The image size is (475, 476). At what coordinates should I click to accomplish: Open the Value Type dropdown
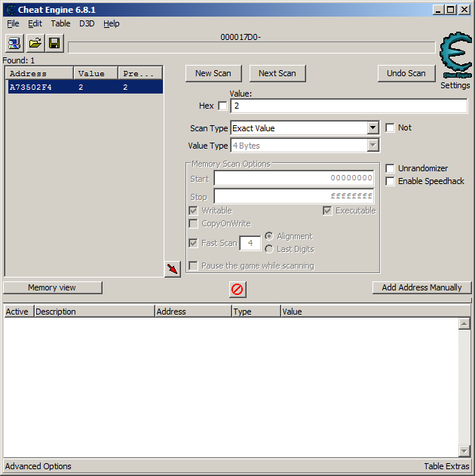372,146
